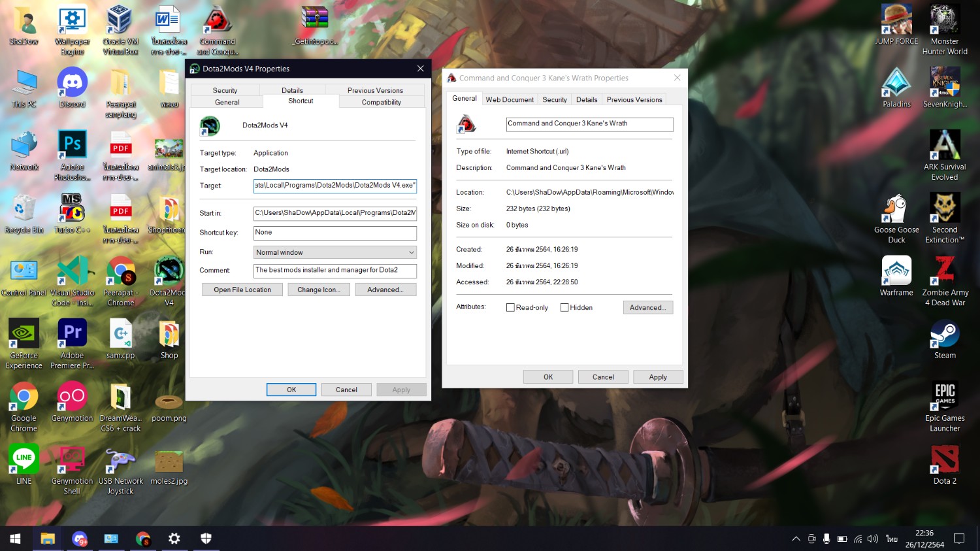The width and height of the screenshot is (980, 551).
Task: Select the ARK Survival Evolved icon
Action: click(945, 156)
